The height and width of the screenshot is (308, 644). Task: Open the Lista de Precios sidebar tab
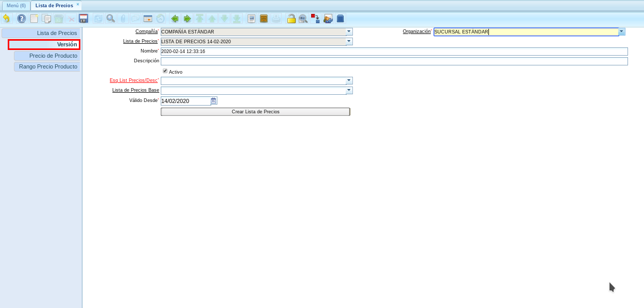click(41, 33)
